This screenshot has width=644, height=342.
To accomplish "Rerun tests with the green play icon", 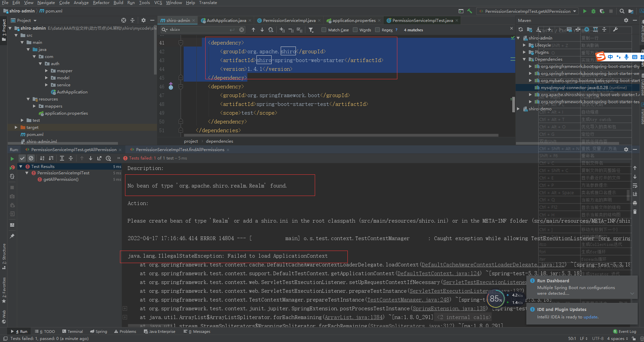I will [12, 158].
